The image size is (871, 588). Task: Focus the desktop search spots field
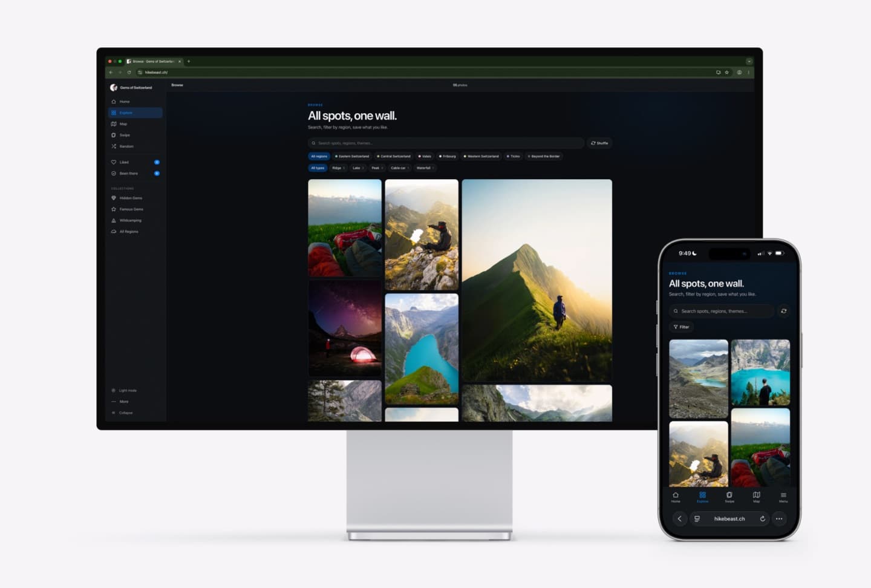446,143
